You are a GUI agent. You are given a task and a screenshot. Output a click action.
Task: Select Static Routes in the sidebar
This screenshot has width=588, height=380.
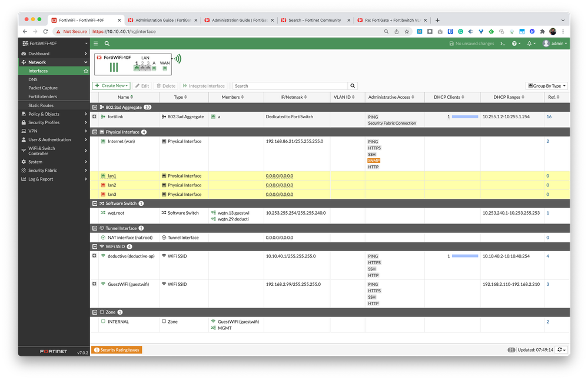[x=41, y=105]
